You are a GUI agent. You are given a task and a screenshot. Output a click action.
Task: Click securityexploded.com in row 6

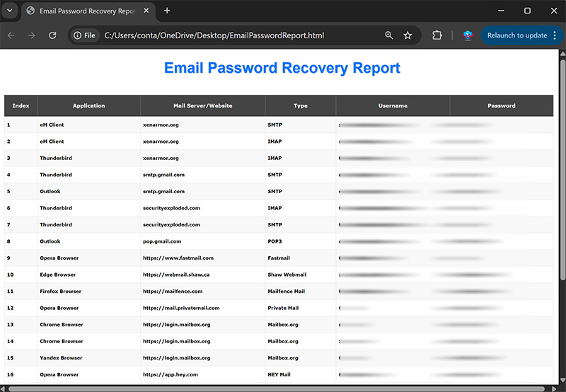click(x=171, y=208)
